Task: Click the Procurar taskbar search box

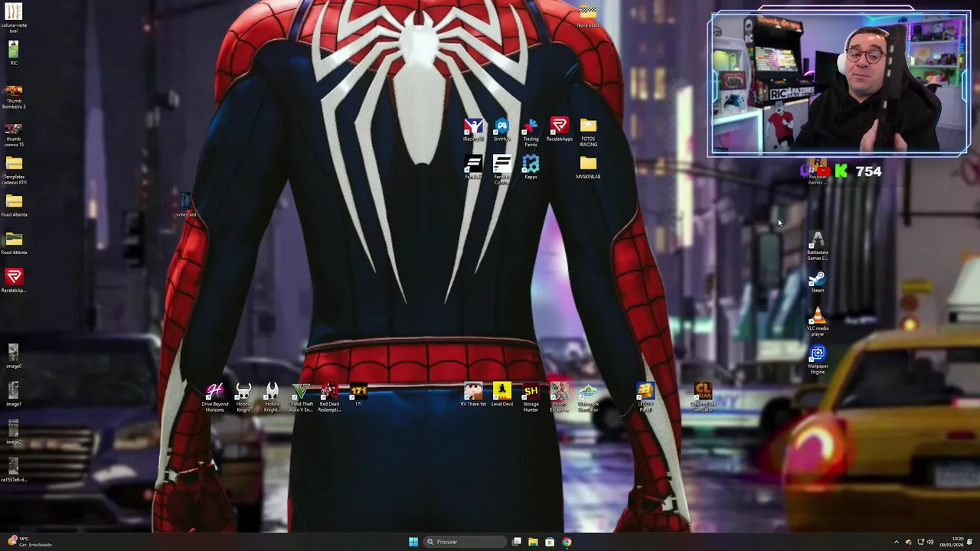Action: (465, 542)
